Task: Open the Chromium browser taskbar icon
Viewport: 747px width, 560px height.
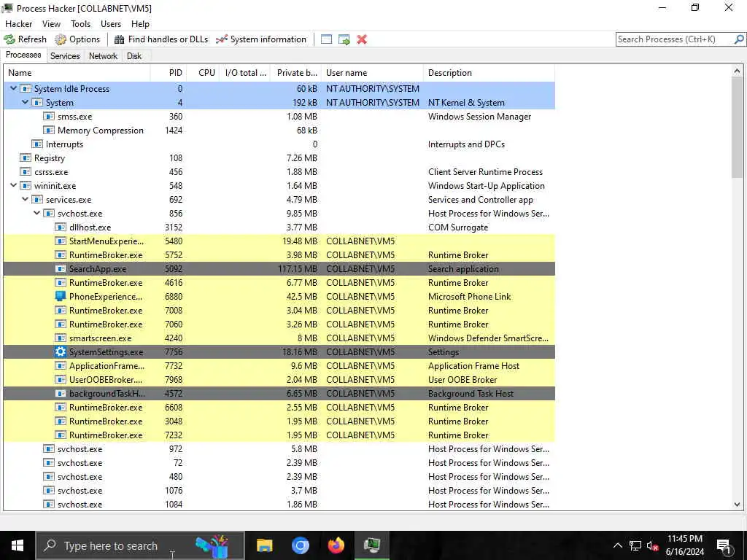Action: point(300,545)
